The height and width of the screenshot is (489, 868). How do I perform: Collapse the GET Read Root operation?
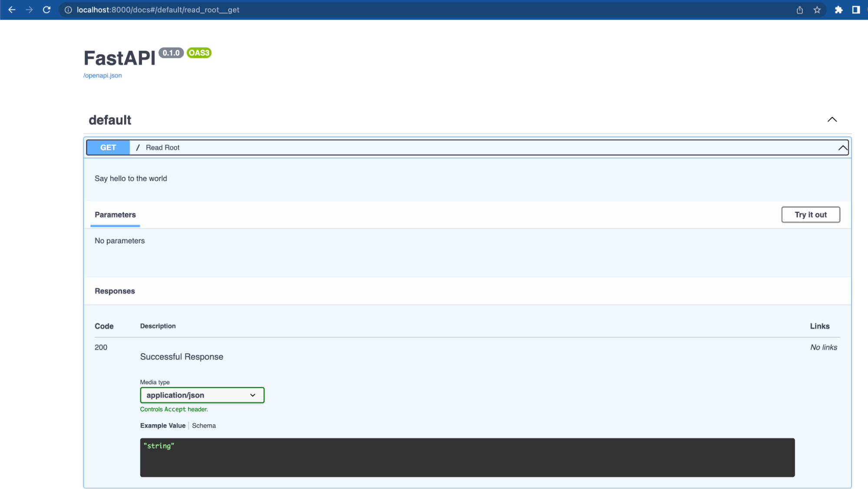pos(842,148)
